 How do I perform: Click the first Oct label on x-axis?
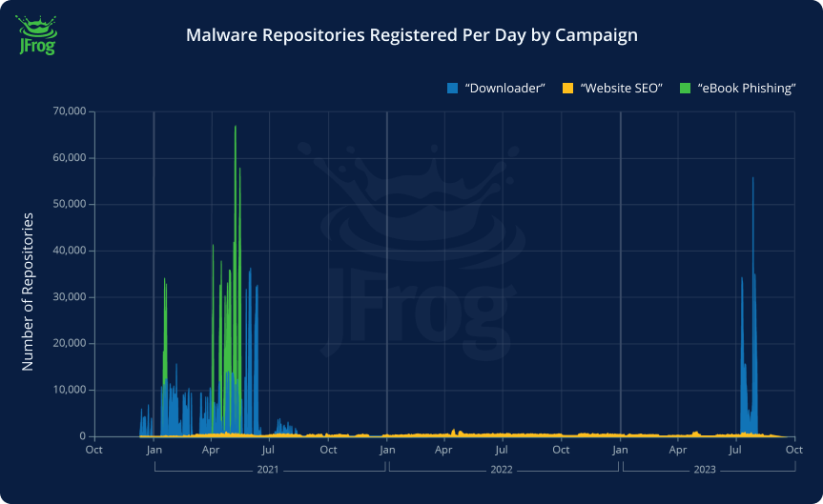[94, 449]
